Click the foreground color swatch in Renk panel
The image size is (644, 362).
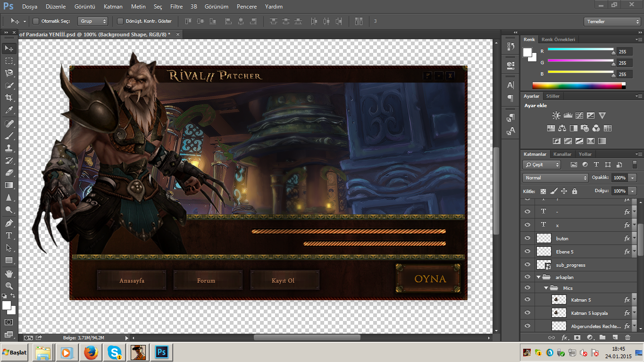(527, 52)
